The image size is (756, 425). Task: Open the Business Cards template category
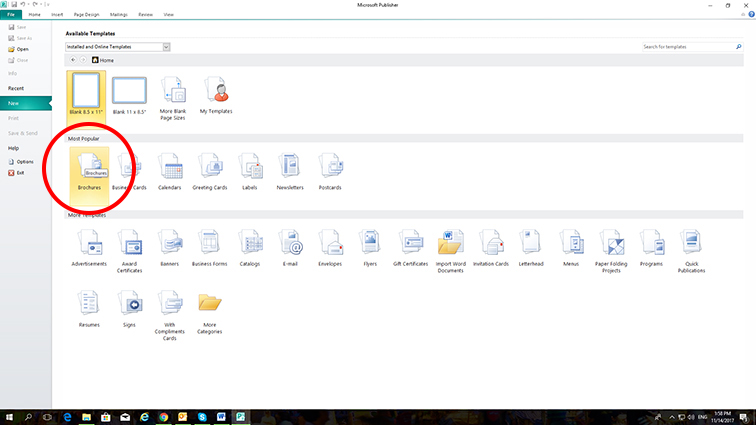[129, 171]
